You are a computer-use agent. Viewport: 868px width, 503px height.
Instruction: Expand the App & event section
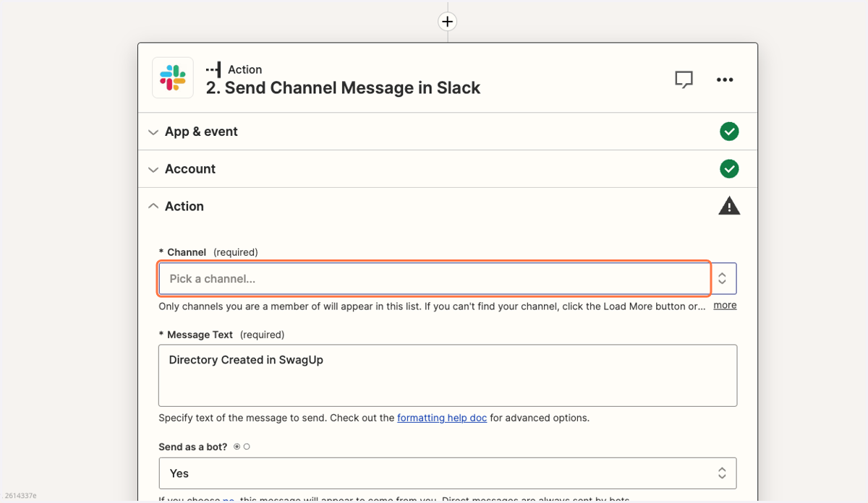pyautogui.click(x=448, y=132)
